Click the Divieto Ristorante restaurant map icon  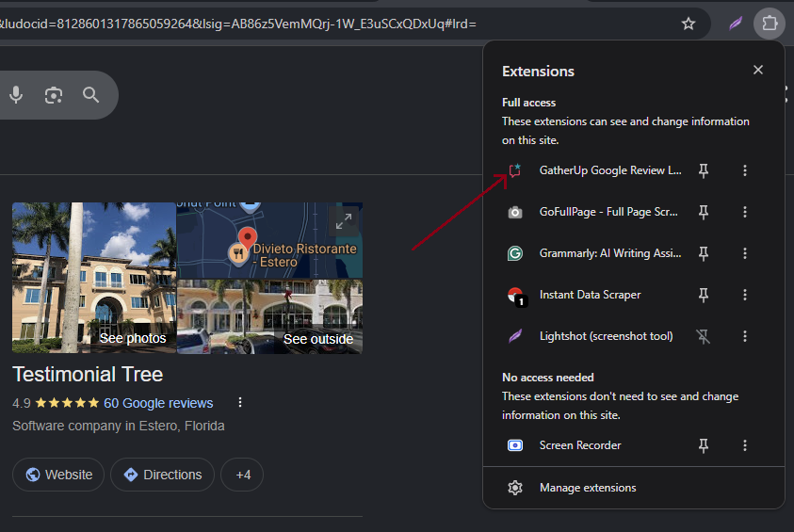pos(237,253)
